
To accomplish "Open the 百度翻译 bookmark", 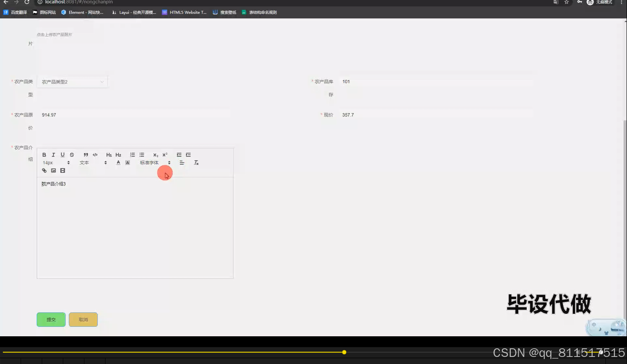I will tap(15, 12).
